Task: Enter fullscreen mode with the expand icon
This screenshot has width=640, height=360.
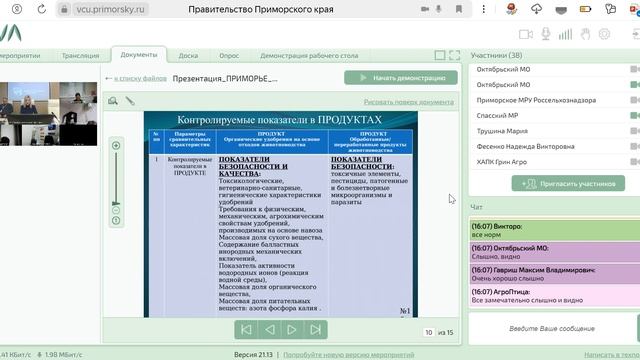Action: [454, 55]
